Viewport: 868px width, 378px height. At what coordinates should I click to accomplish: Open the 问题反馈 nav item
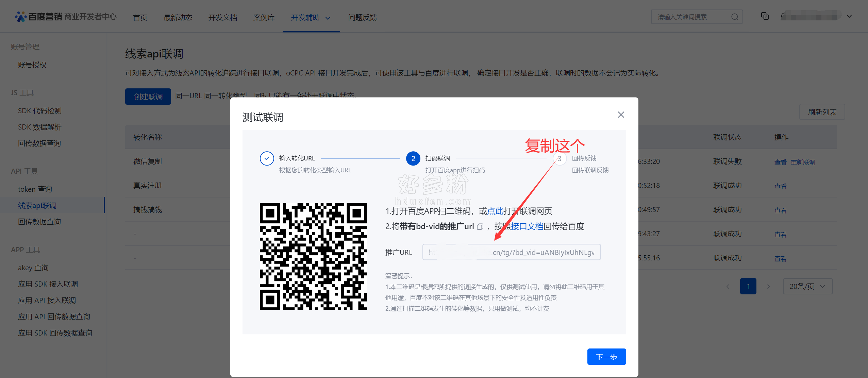point(363,18)
